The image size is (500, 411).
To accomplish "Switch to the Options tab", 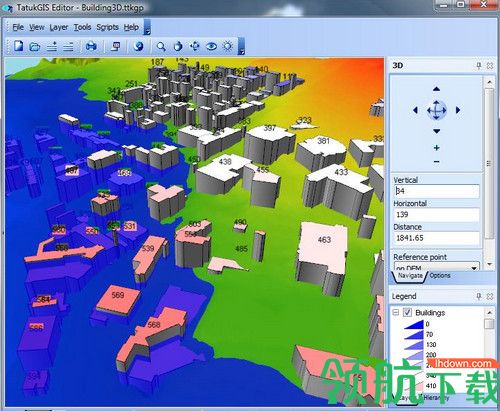I will click(440, 275).
